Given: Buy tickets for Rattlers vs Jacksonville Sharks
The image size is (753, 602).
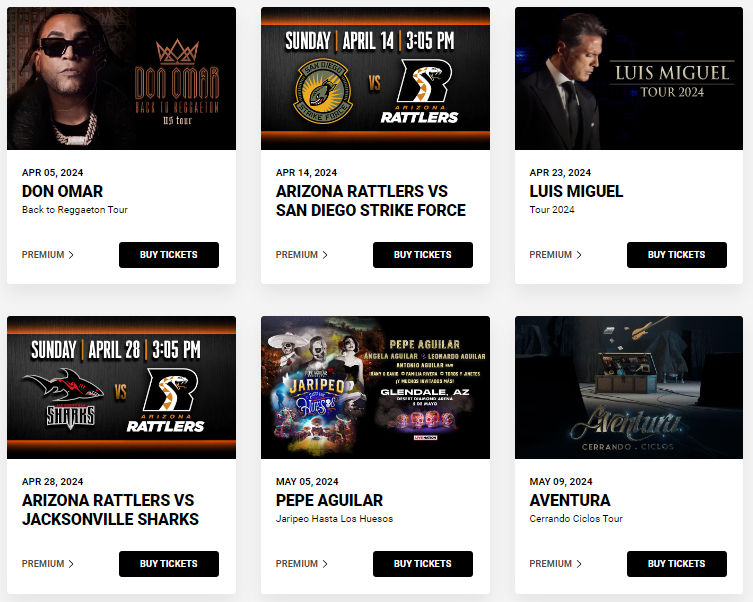Looking at the screenshot, I should [169, 564].
